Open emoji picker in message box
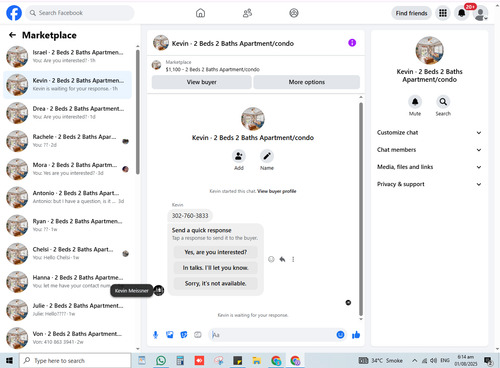500x368 pixels. [x=340, y=335]
